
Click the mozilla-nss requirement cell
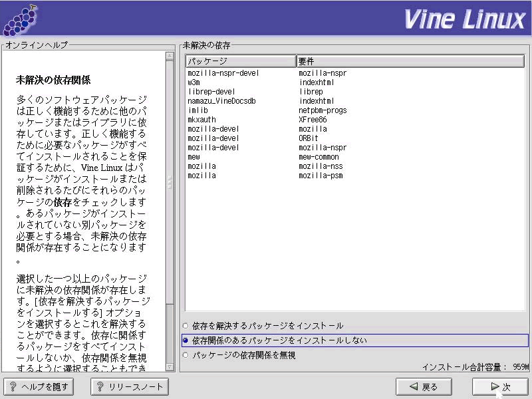pyautogui.click(x=321, y=166)
